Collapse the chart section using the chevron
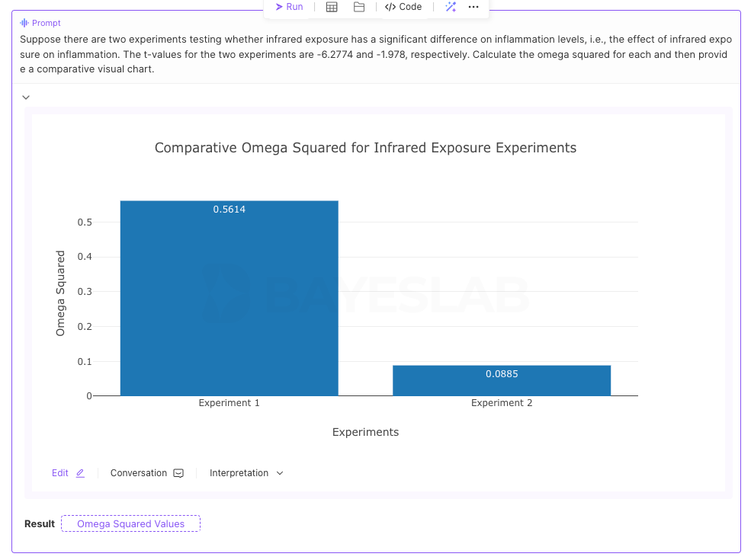The width and height of the screenshot is (751, 560). 25,97
